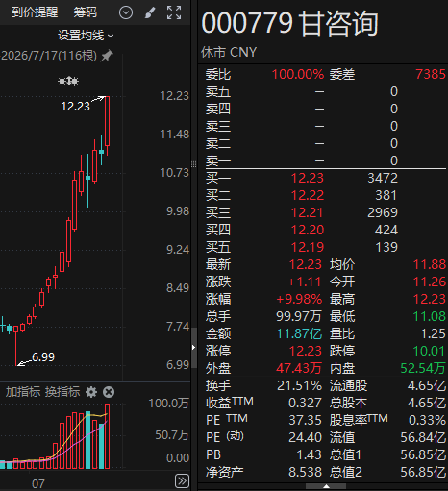Select the brush drawing tool icon
The height and width of the screenshot is (491, 448).
(x=150, y=12)
